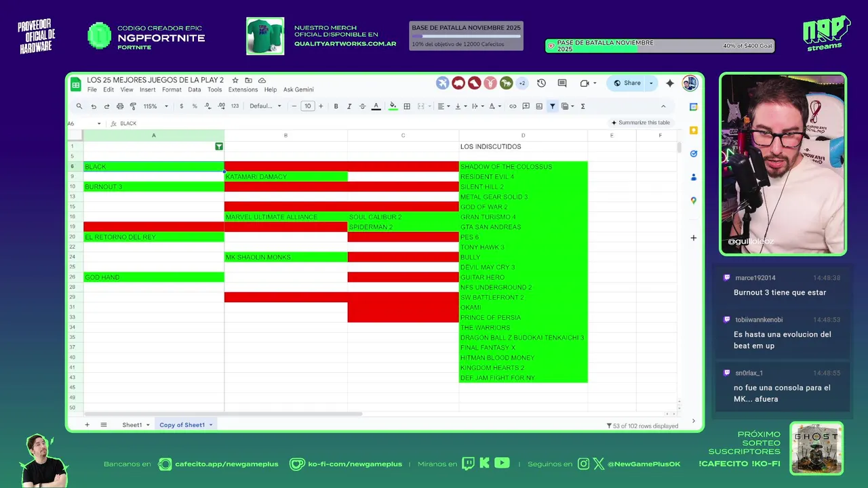
Task: Star the spreadsheet document
Action: coord(235,80)
